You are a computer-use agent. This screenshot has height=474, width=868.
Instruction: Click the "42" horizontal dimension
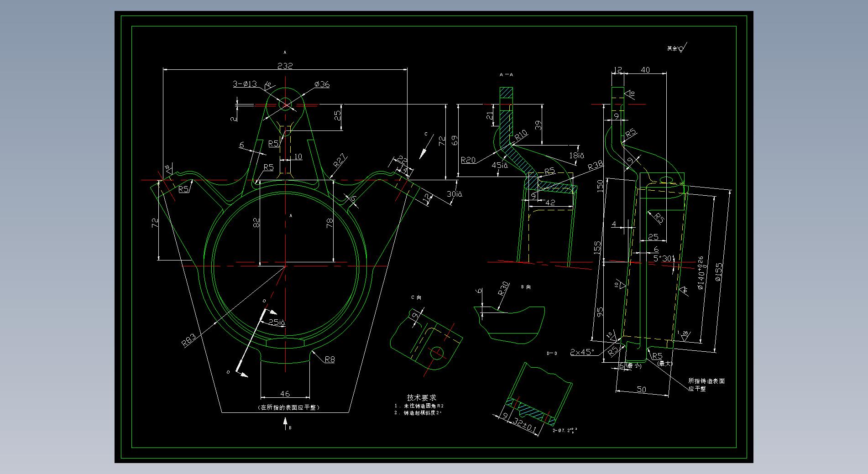pyautogui.click(x=550, y=203)
